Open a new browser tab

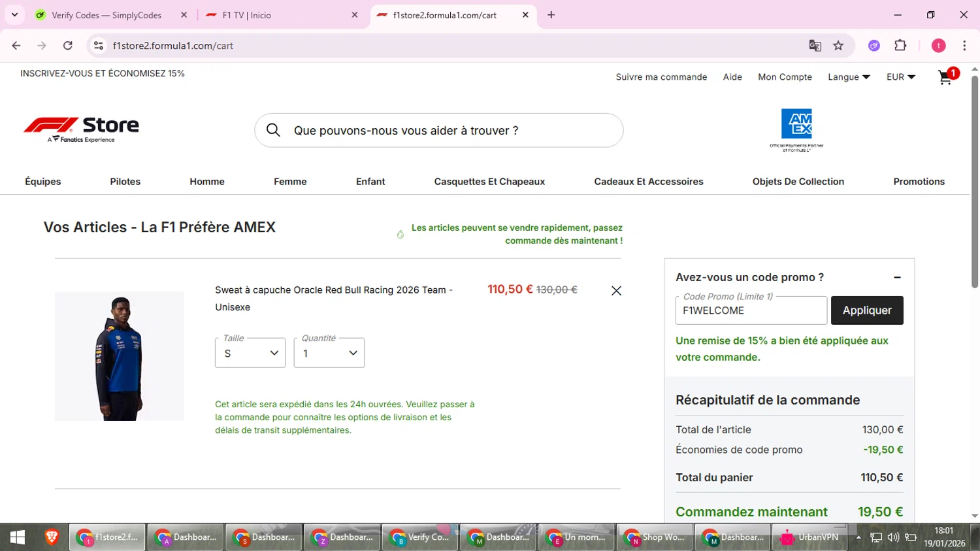pos(551,15)
